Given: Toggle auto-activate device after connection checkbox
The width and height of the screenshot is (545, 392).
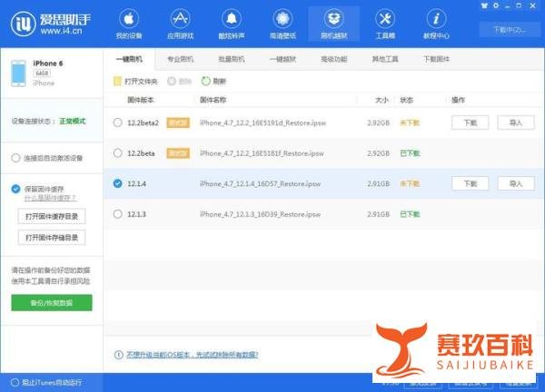Looking at the screenshot, I should [x=15, y=158].
